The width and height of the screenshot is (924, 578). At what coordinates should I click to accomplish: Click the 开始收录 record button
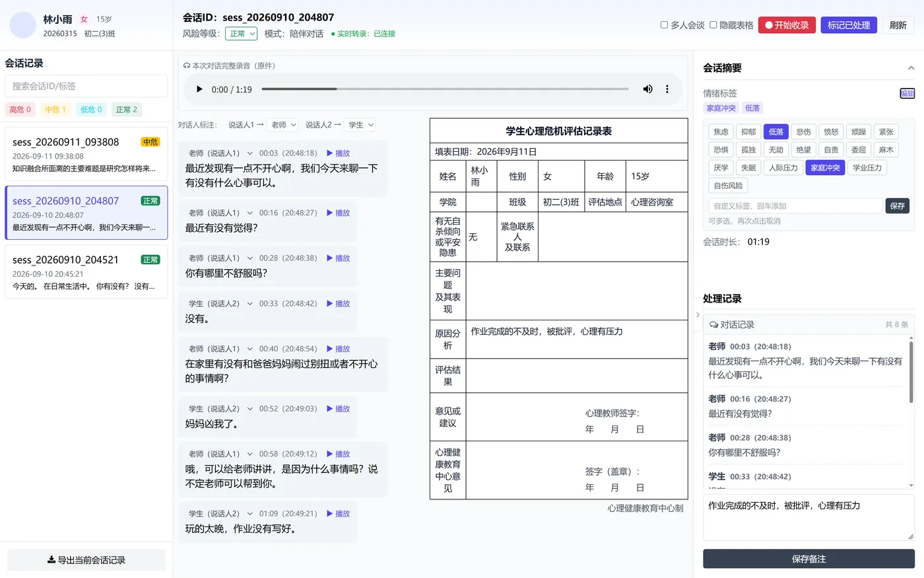pyautogui.click(x=787, y=25)
